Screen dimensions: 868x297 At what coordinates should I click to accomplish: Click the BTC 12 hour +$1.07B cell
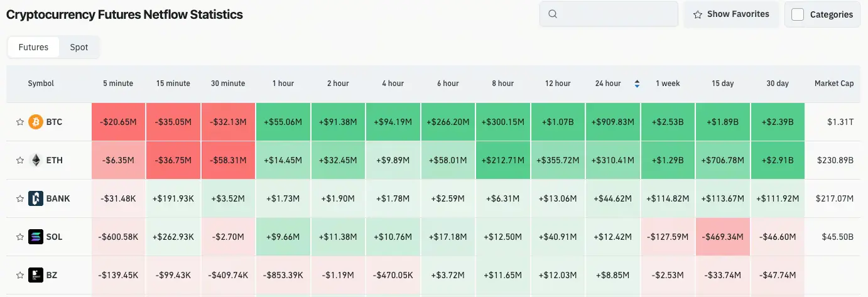click(558, 122)
